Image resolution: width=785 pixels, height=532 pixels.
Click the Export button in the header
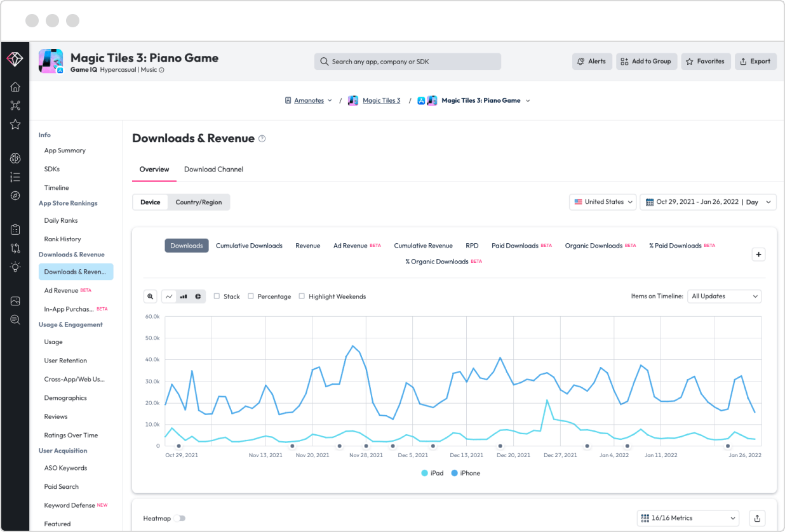tap(756, 62)
